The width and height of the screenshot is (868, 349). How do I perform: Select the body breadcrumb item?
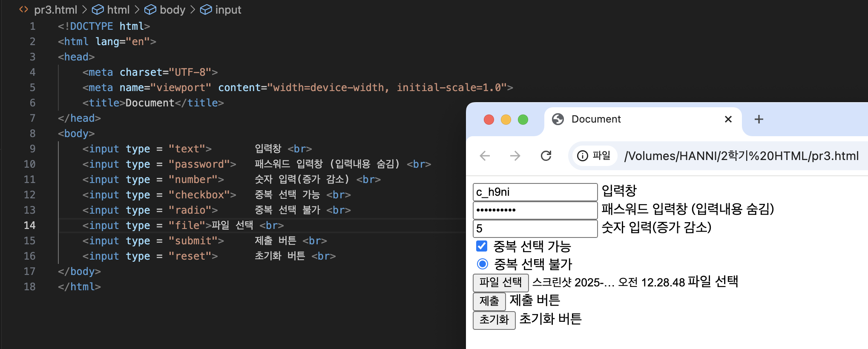[172, 9]
